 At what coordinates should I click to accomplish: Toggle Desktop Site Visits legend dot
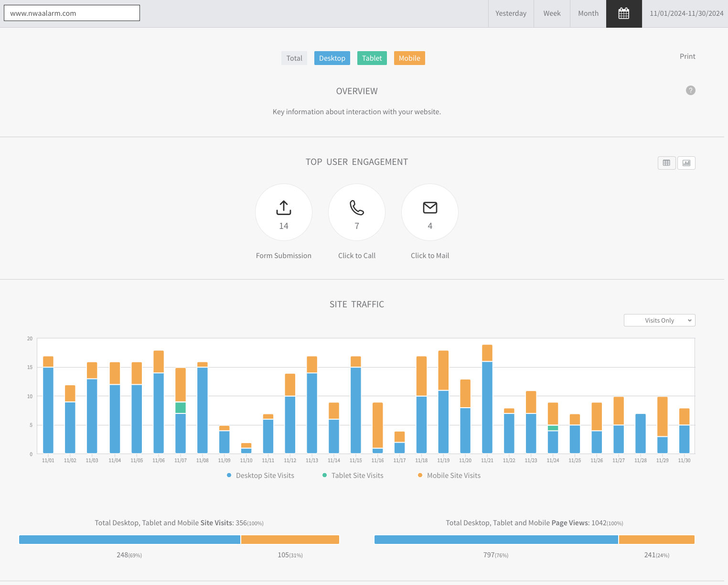click(x=229, y=476)
